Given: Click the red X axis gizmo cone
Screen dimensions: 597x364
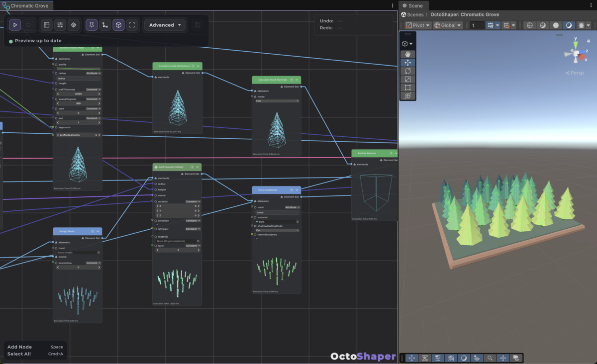Looking at the screenshot, I should (x=582, y=58).
